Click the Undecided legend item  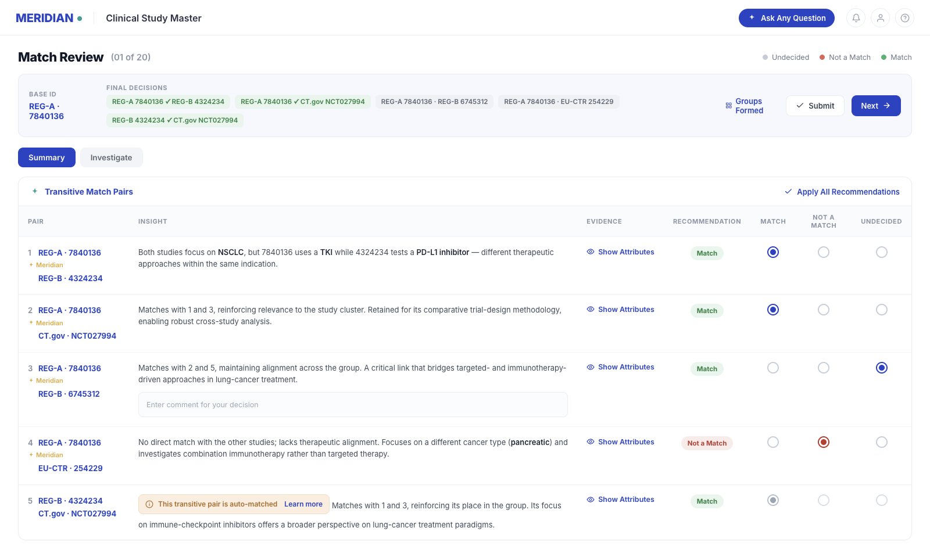(786, 57)
